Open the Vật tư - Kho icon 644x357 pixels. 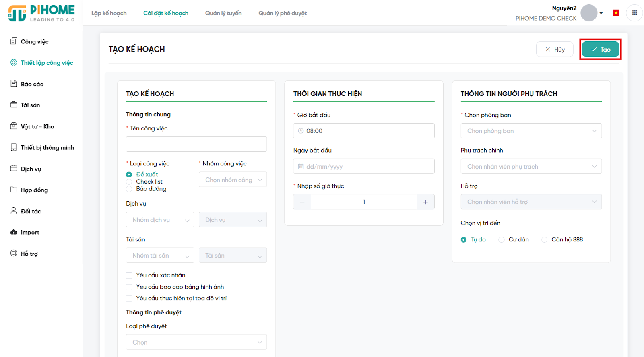tap(14, 126)
